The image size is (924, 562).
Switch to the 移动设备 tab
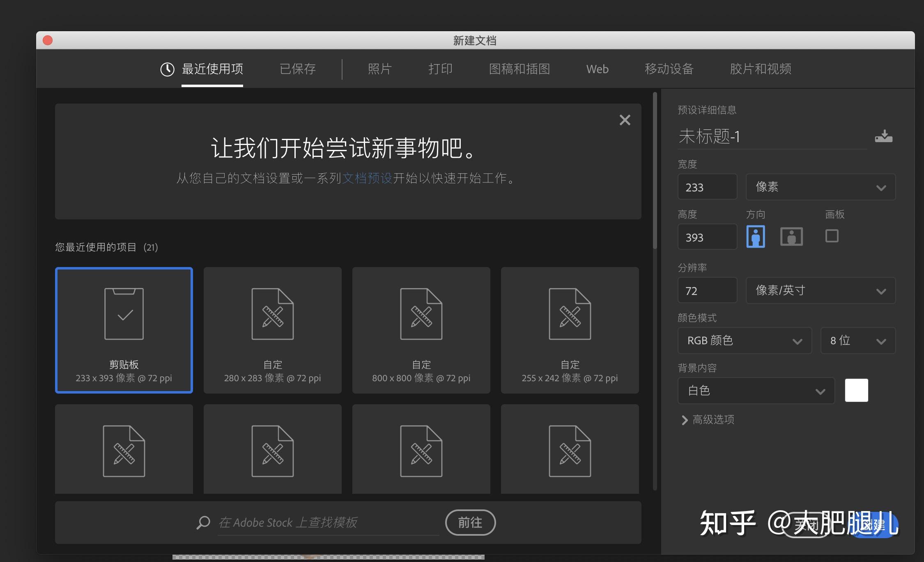[x=669, y=69]
